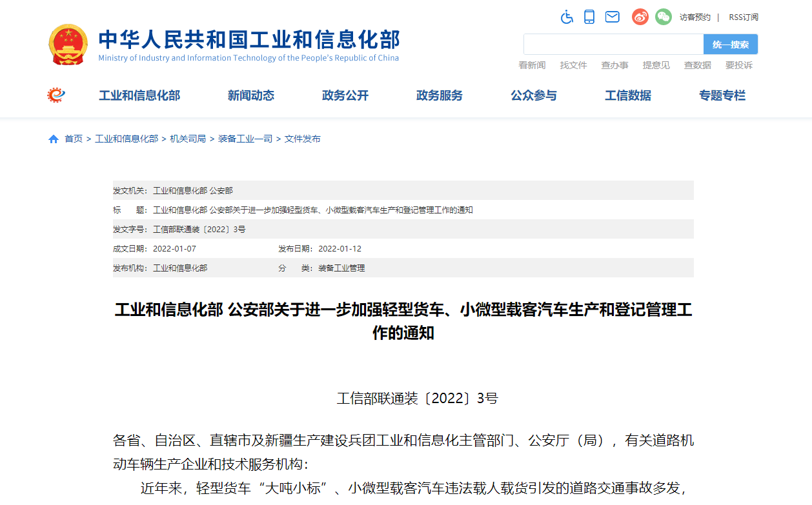
Task: Click the document number 工信部联通装〔2022〕3号 in table
Action: (199, 230)
